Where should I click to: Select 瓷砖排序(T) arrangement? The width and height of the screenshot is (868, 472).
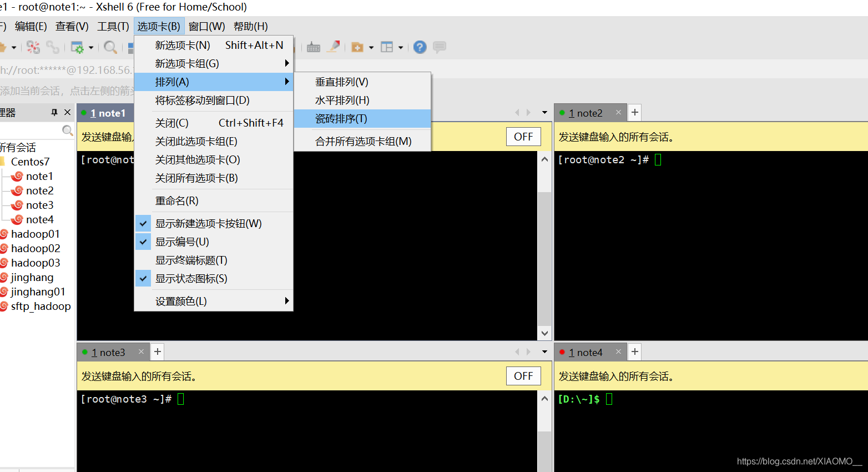[x=363, y=118]
